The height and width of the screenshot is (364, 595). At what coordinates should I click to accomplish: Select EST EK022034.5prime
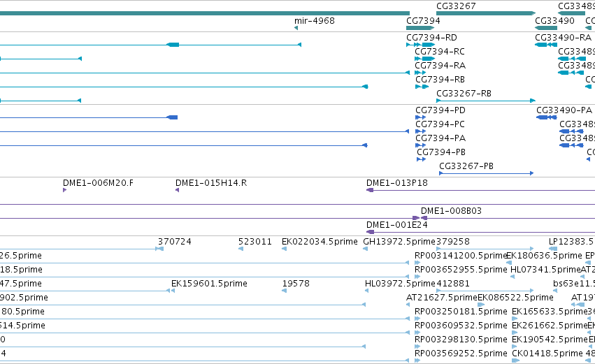[320, 242]
